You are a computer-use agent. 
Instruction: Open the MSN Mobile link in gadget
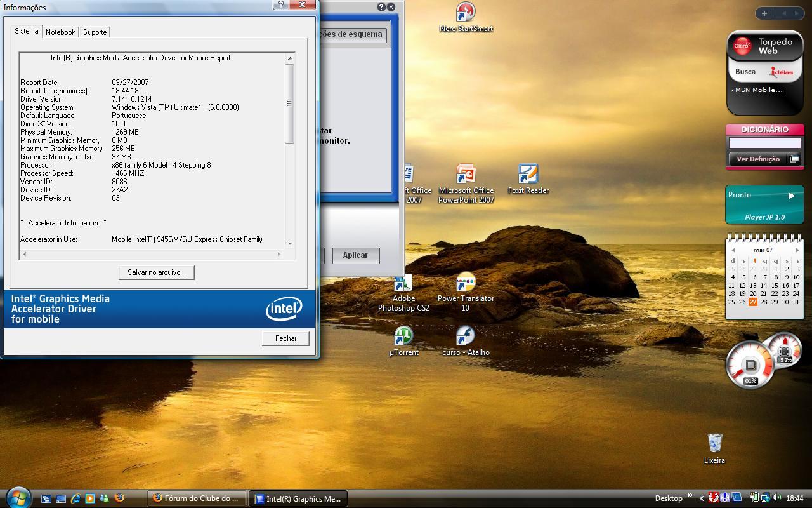pyautogui.click(x=757, y=90)
